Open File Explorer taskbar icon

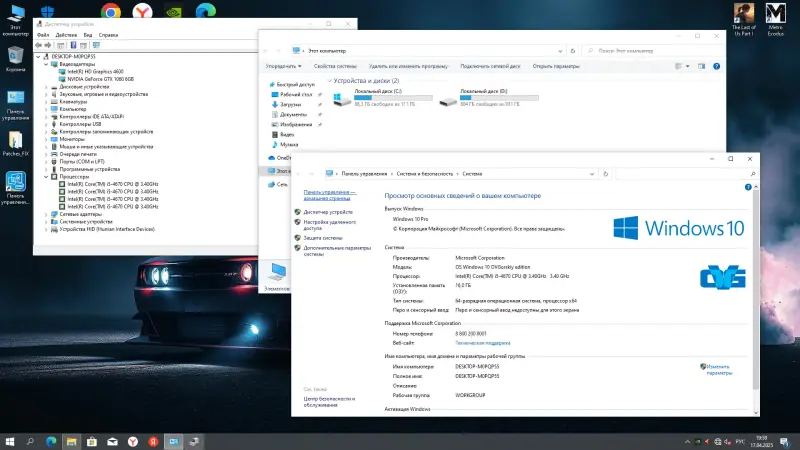click(x=71, y=442)
